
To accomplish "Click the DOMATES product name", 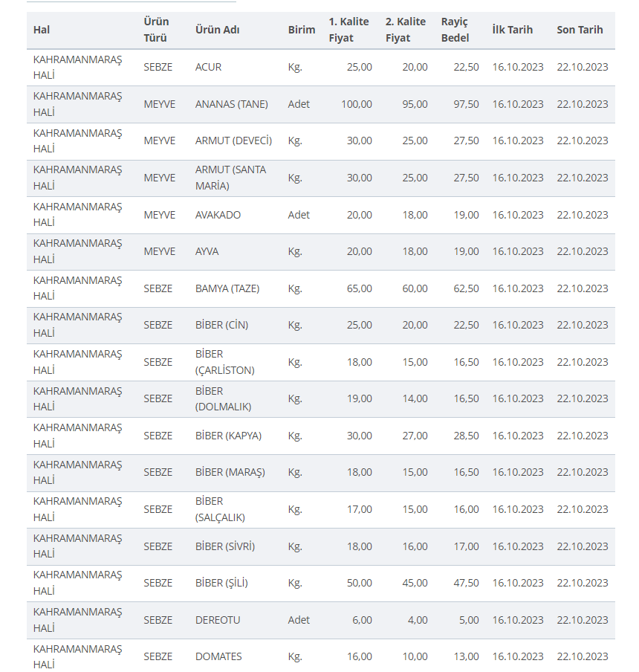I will click(218, 656).
